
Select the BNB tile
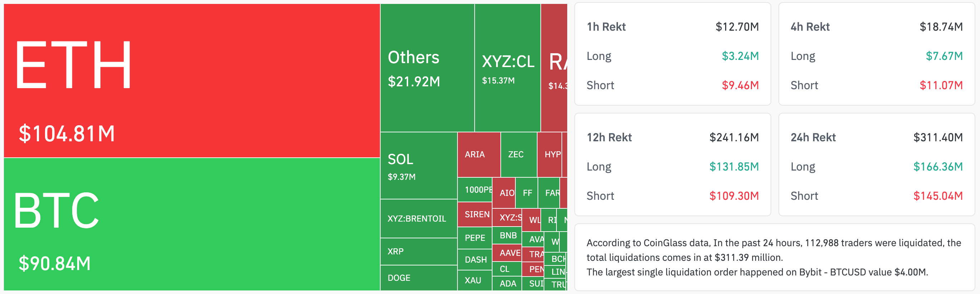click(507, 235)
